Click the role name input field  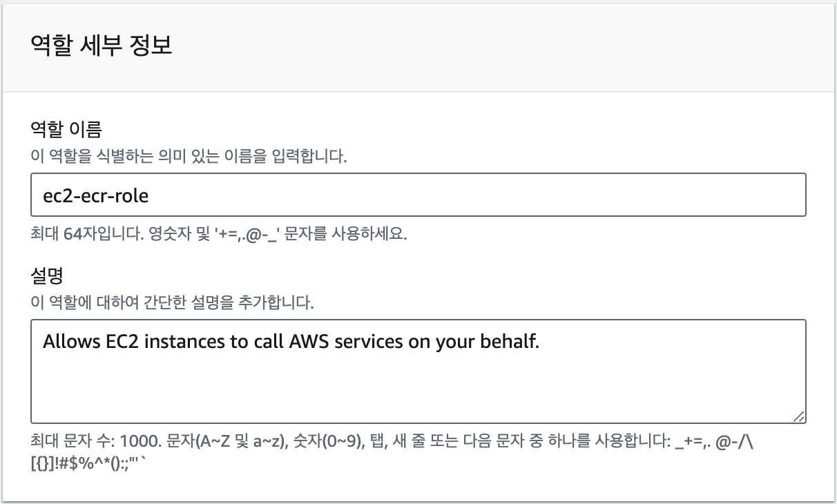pos(418,195)
